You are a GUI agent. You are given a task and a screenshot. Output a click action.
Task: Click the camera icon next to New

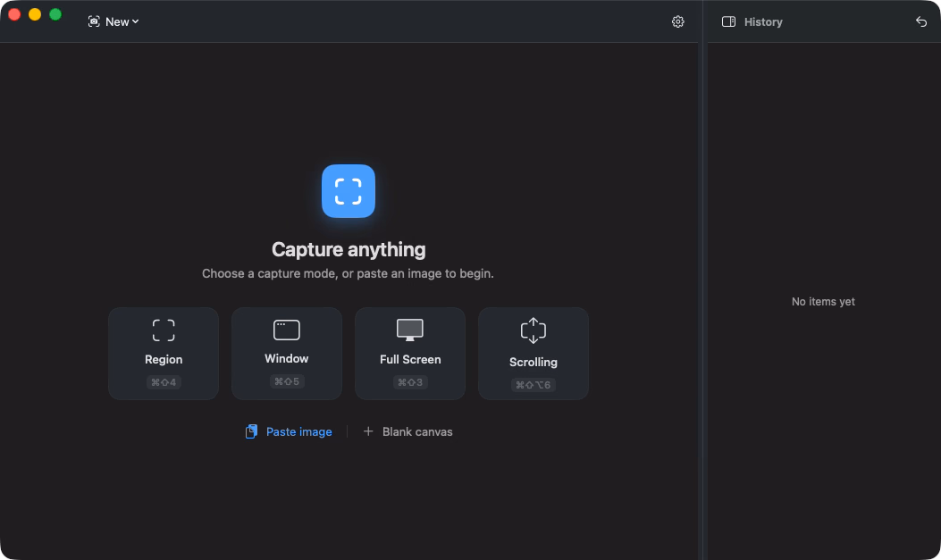pos(94,21)
